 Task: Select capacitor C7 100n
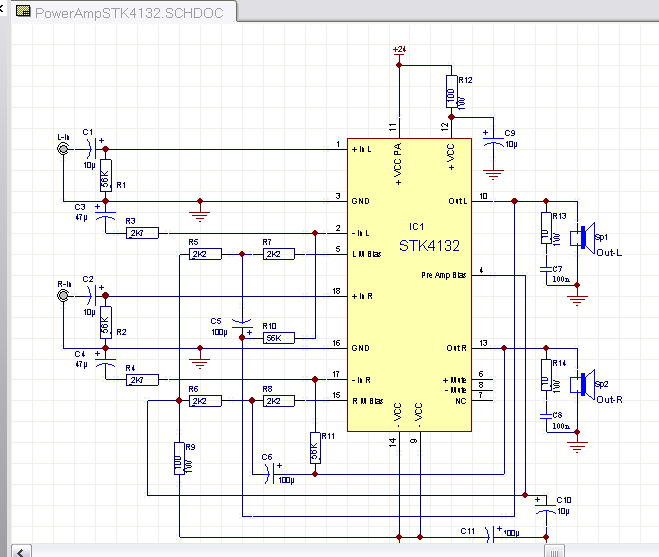coord(546,268)
